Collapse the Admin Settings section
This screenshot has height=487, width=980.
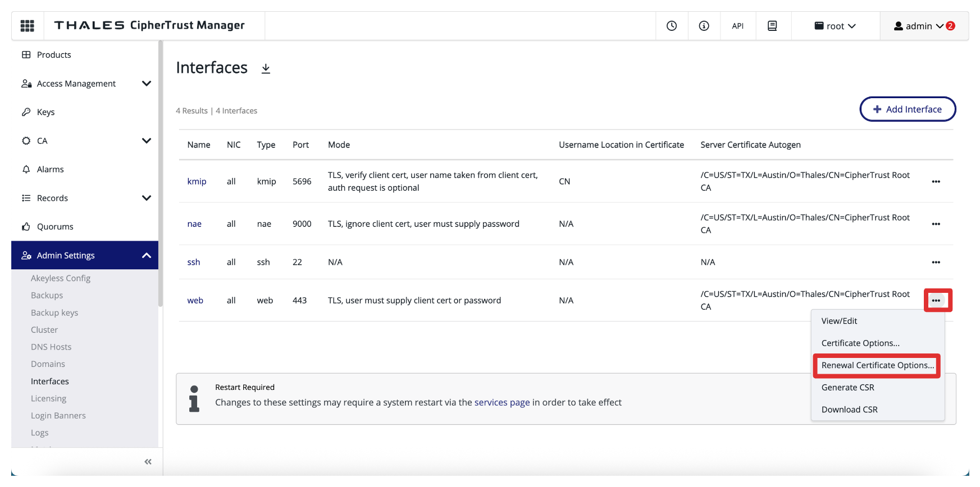[147, 255]
